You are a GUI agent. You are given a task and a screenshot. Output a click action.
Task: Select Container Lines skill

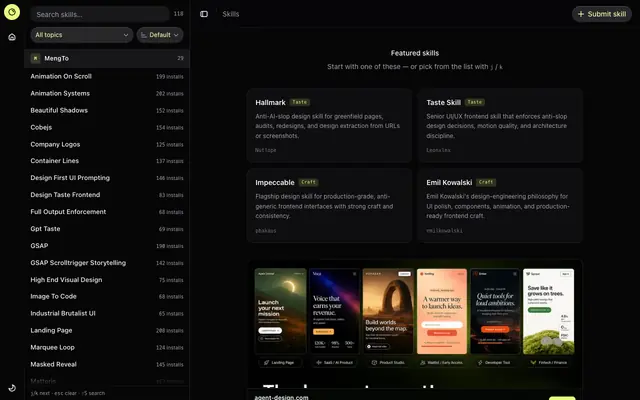(107, 161)
